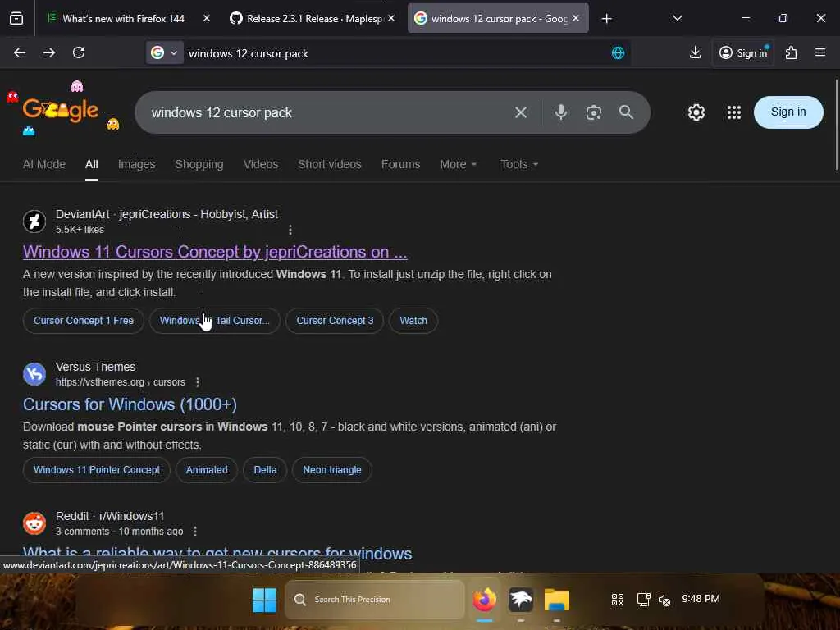Open Firefox View tab overview icon

16,19
